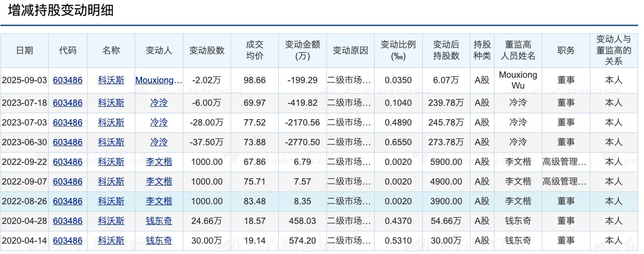
Task: Click the 日期 column header
Action: (25, 50)
